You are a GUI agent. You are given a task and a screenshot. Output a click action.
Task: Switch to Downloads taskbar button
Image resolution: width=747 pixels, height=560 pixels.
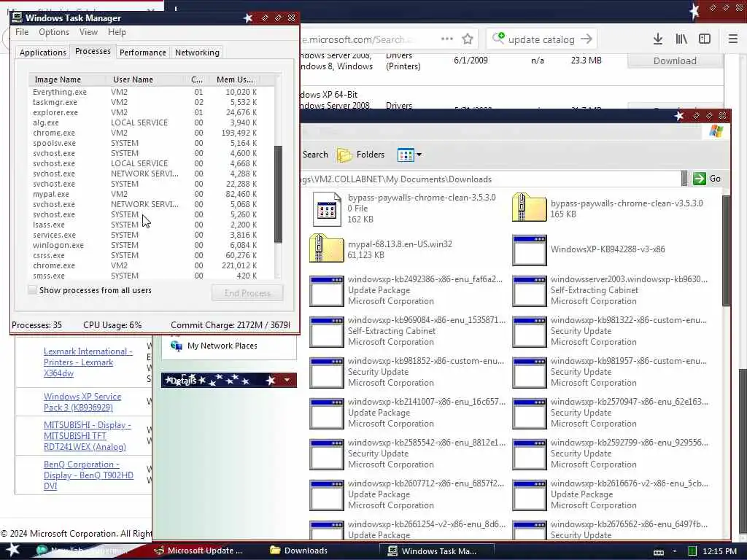click(x=298, y=551)
